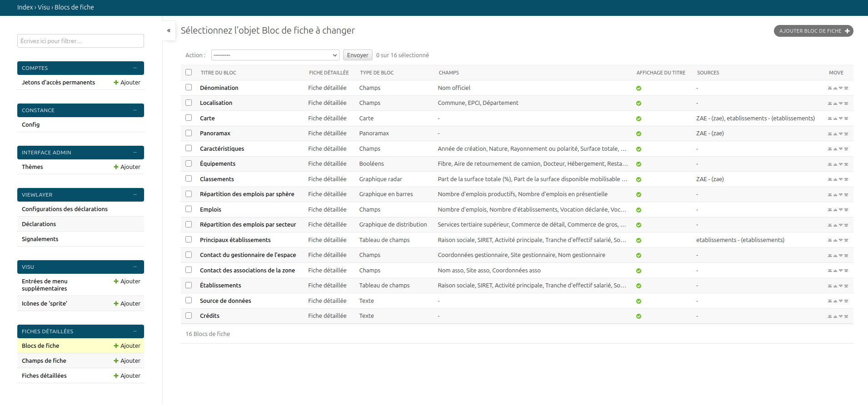
Task: Open Signalements in sidebar
Action: pyautogui.click(x=40, y=239)
